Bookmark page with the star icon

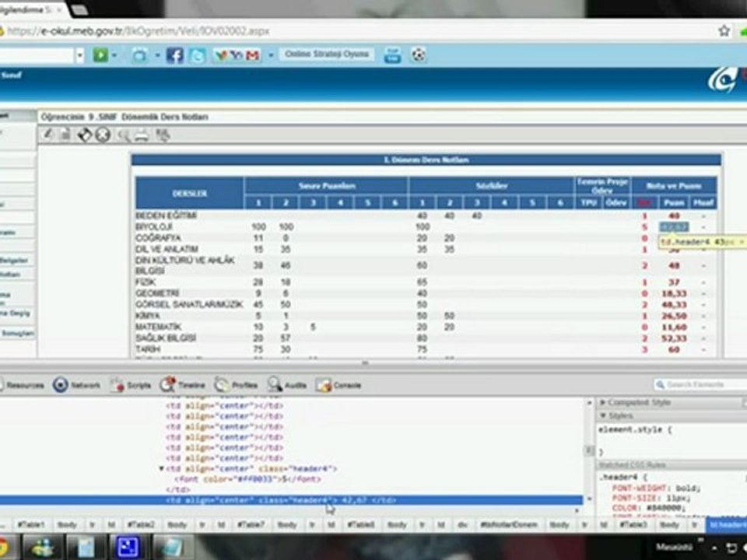724,31
